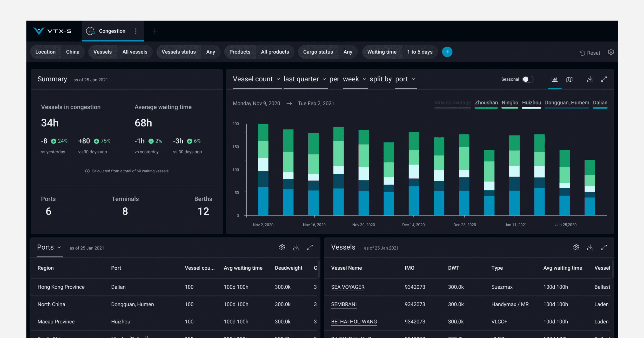Click Dalian legend color swatch
Image resolution: width=644 pixels, height=338 pixels.
click(x=600, y=108)
